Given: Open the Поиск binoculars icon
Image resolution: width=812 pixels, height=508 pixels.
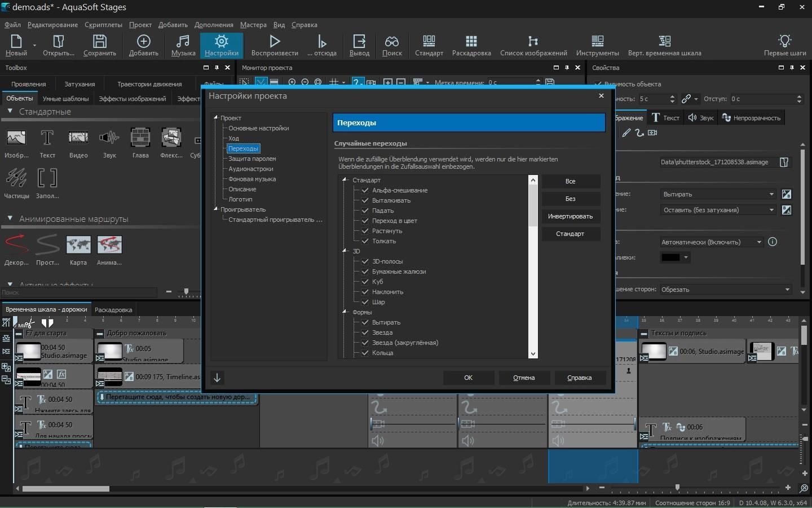Looking at the screenshot, I should pyautogui.click(x=392, y=45).
